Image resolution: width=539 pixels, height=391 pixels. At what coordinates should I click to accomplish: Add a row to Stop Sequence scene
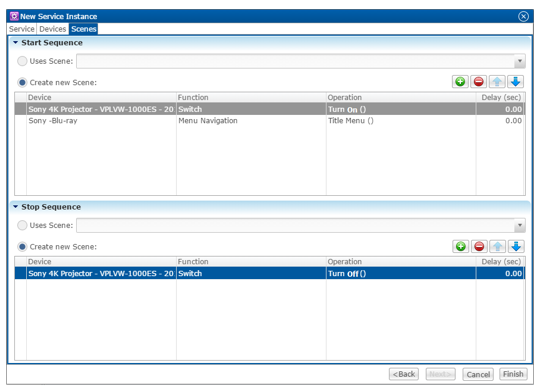pos(461,246)
